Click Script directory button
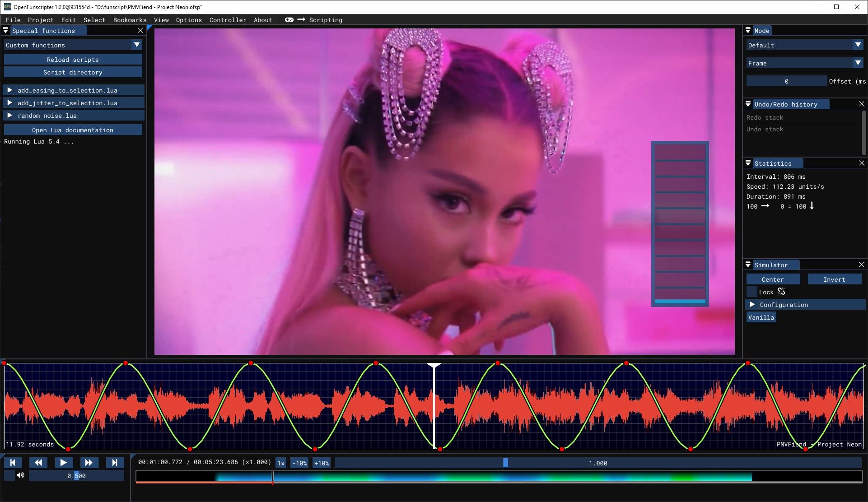868x502 pixels. (73, 72)
